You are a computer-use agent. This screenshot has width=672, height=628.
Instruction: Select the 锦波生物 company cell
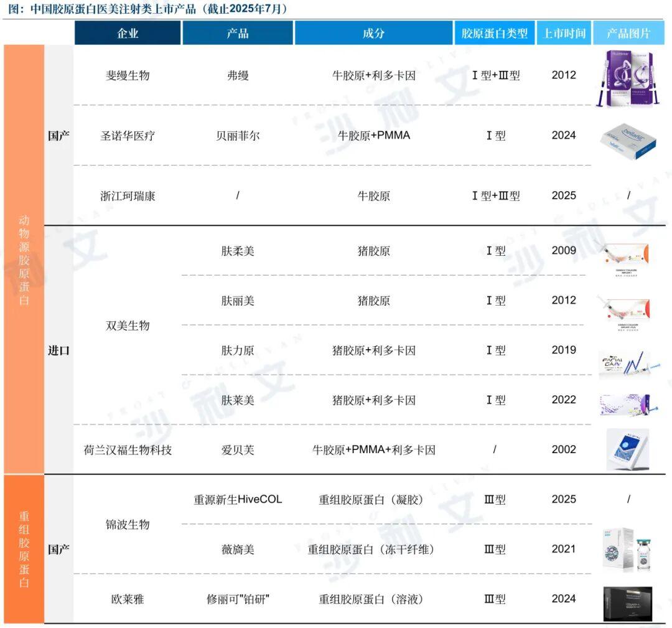128,525
